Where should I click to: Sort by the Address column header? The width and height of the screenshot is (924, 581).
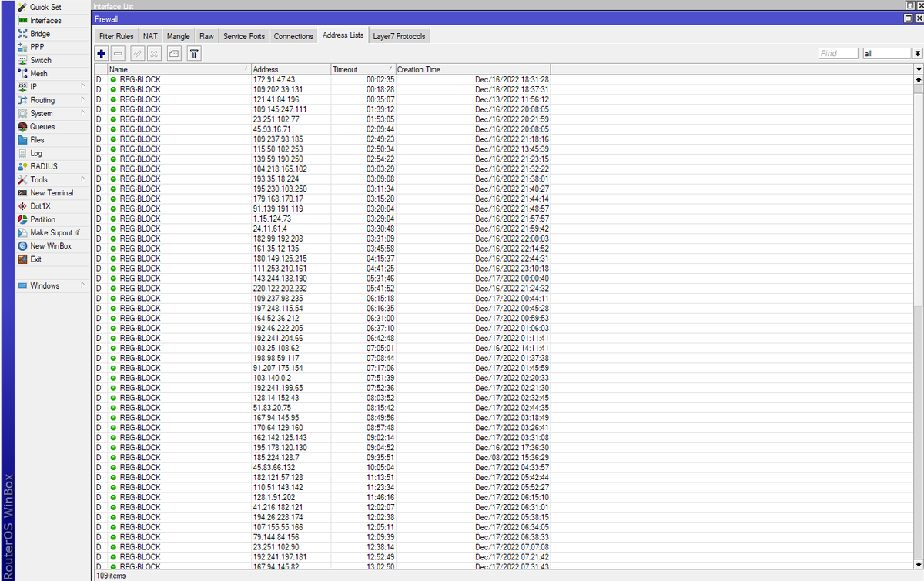click(x=290, y=69)
